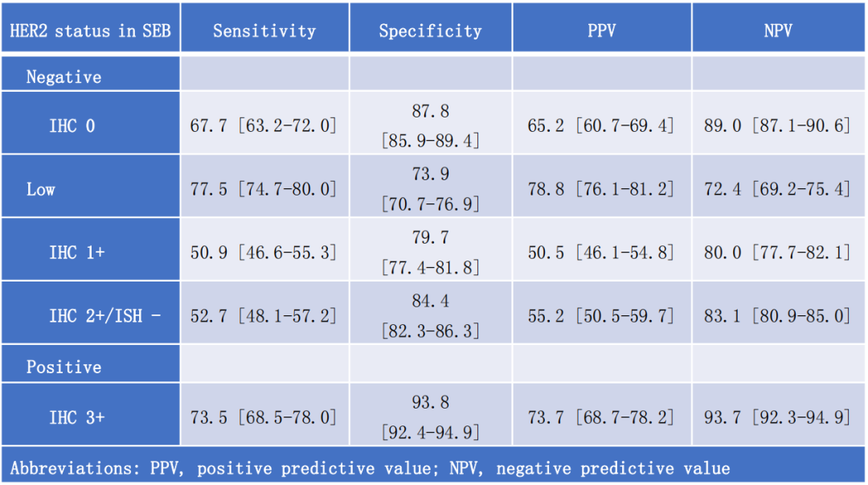Image resolution: width=868 pixels, height=485 pixels.
Task: Click the Positive group row label
Action: click(64, 367)
